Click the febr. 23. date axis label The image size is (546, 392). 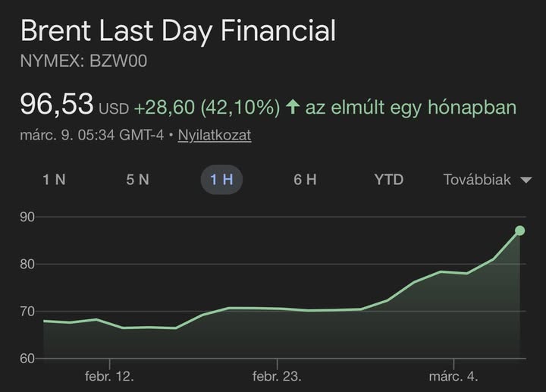pos(277,376)
